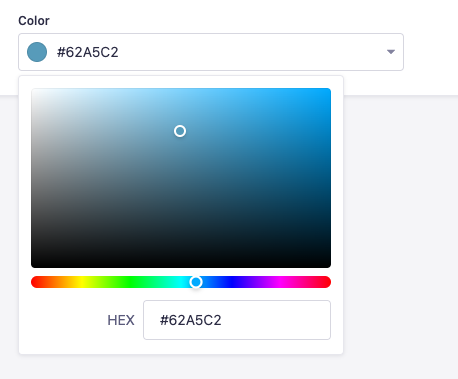
Task: Set hue to magenta on the rainbow slider
Action: 281,282
